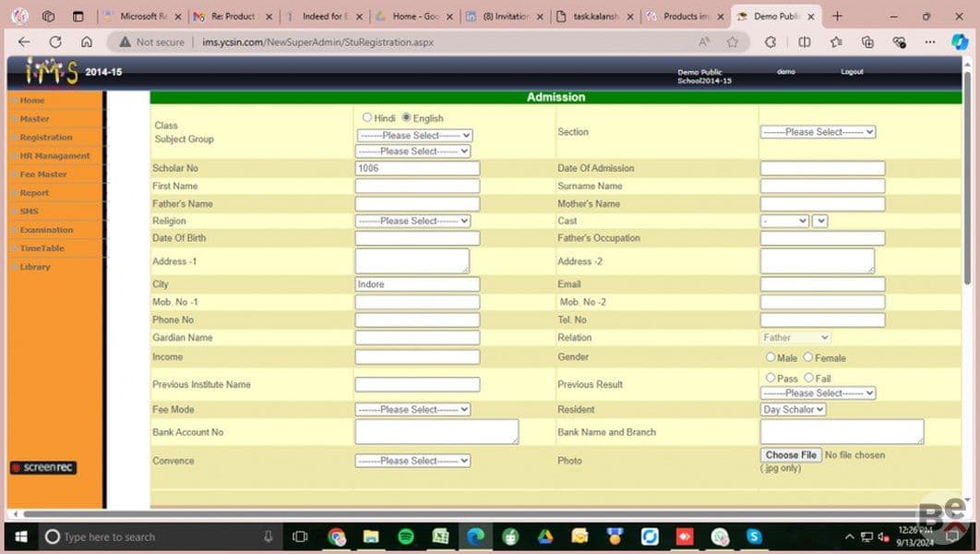Select the English radio button
Viewport: 980px width, 554px height.
[406, 117]
